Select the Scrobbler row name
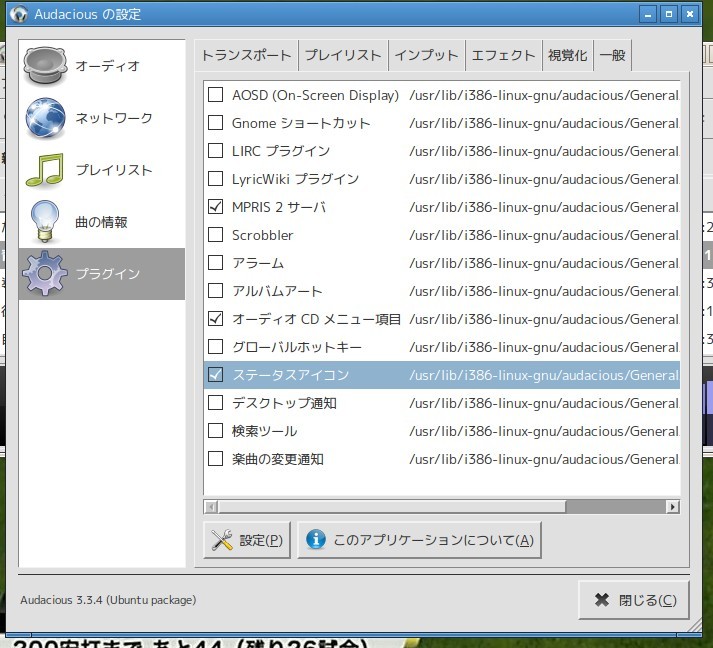The image size is (713, 648). [x=262, y=235]
